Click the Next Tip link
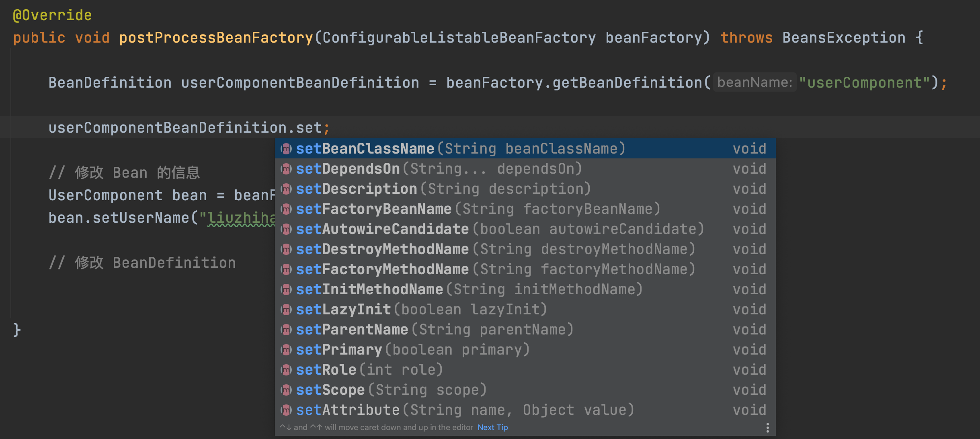980x439 pixels. point(492,427)
